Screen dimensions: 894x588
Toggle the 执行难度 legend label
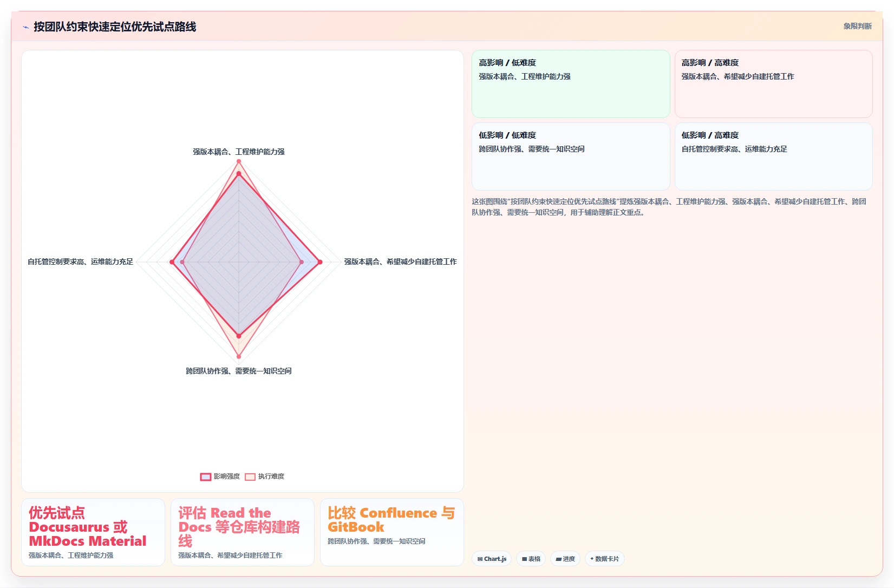pyautogui.click(x=271, y=476)
